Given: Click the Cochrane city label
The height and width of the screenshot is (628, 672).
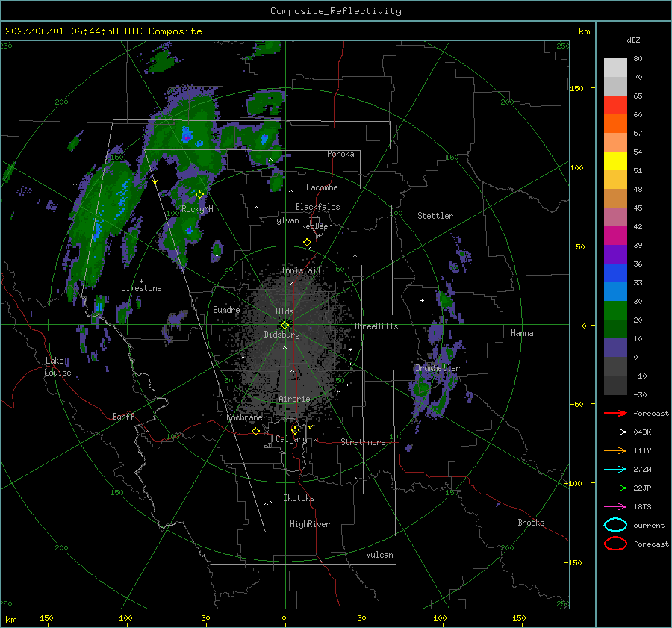Looking at the screenshot, I should (x=244, y=417).
